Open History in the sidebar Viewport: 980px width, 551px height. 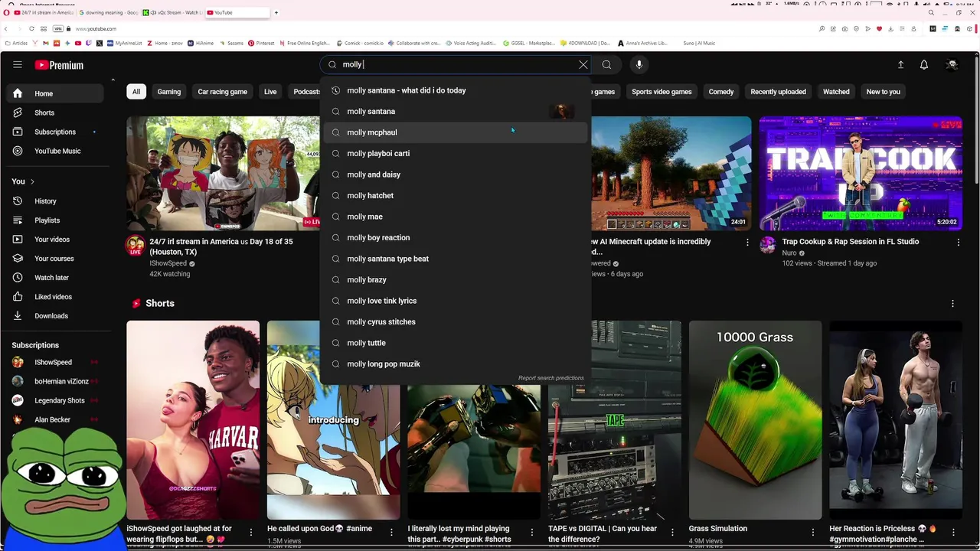[54, 201]
